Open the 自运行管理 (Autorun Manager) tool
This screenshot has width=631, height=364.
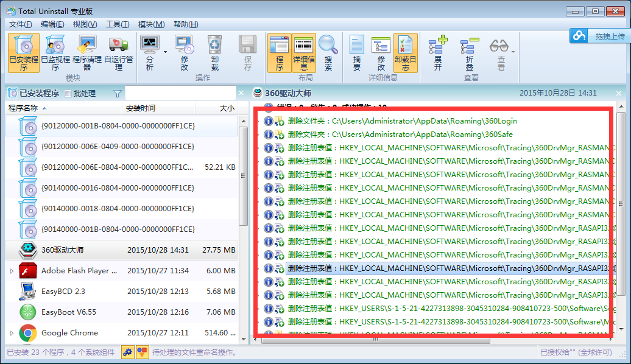click(119, 52)
